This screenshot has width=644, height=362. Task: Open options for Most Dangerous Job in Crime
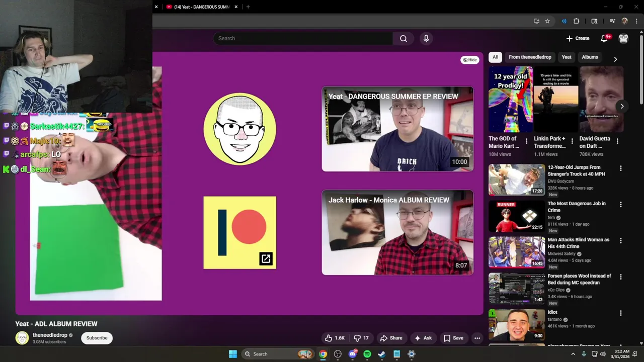tap(620, 205)
